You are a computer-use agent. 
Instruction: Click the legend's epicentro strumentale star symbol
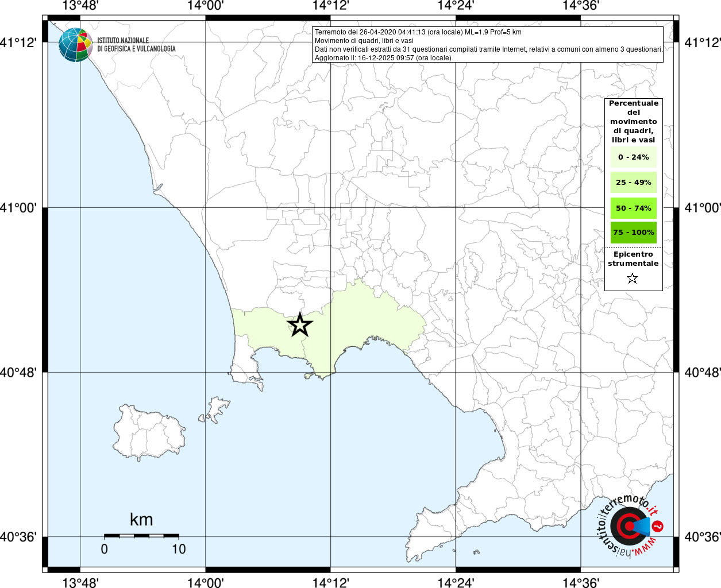(x=633, y=278)
